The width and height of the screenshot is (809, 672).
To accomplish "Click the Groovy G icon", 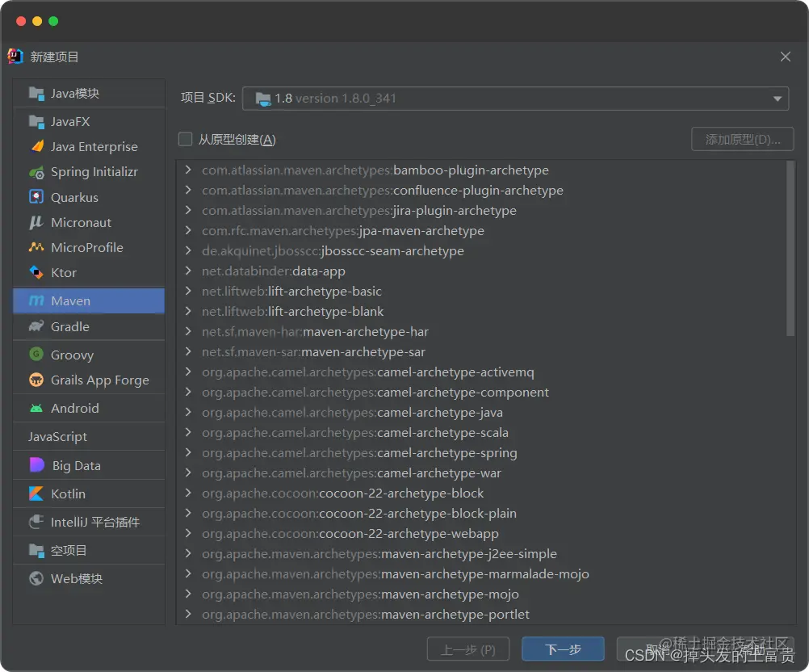I will click(36, 355).
